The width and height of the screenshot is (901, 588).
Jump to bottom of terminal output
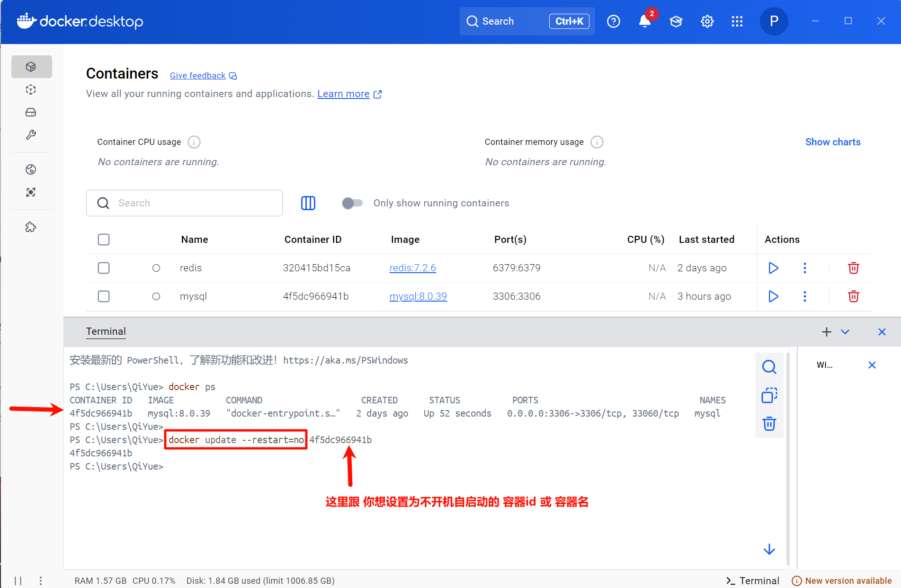click(769, 549)
